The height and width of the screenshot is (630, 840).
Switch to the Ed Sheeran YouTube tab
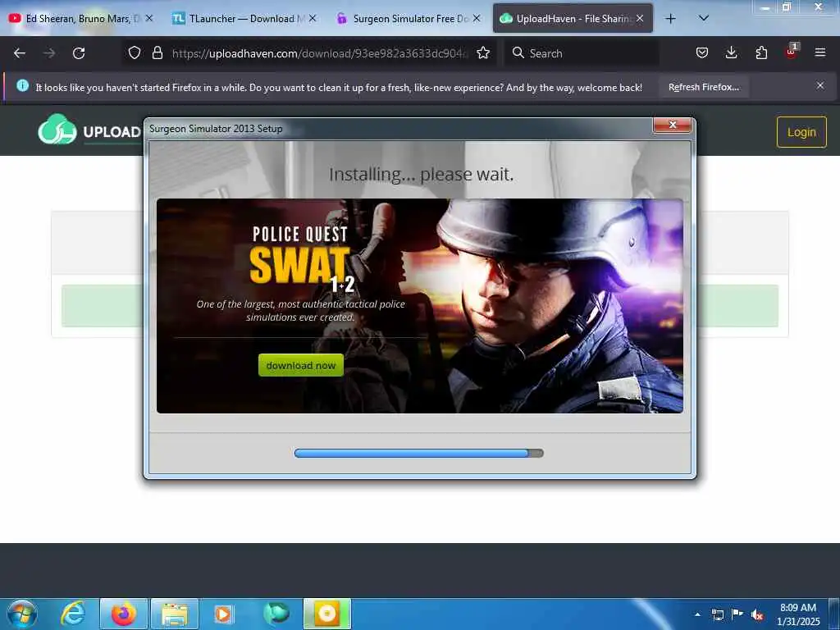80,18
